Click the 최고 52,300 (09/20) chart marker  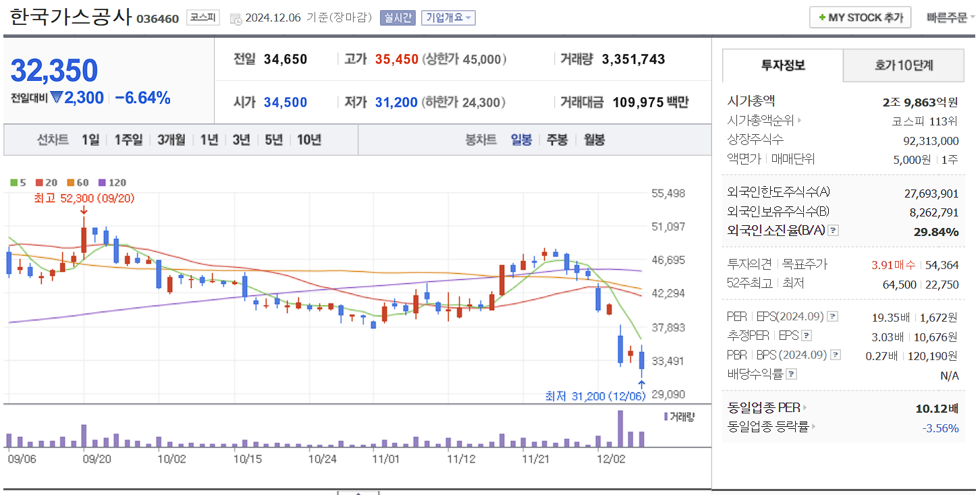click(84, 199)
